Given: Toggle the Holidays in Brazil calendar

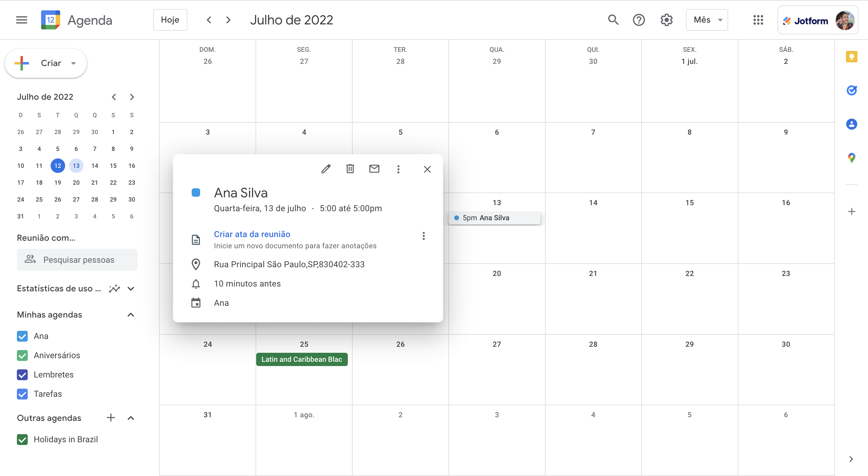Looking at the screenshot, I should coord(22,439).
